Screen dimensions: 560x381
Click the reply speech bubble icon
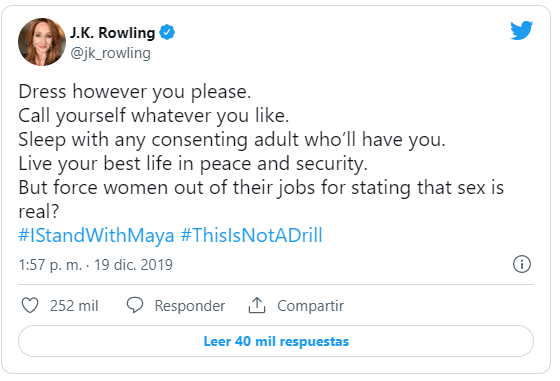coord(135,305)
